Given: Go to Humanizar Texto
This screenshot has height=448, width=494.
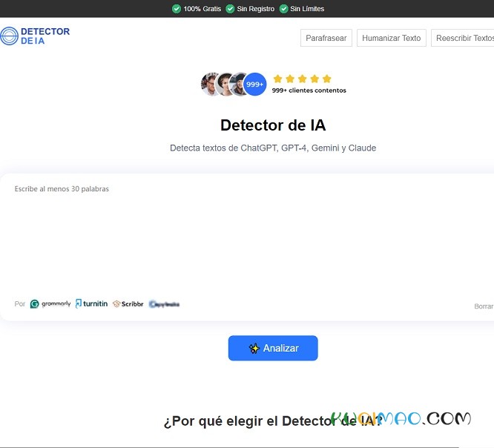Looking at the screenshot, I should [x=391, y=39].
